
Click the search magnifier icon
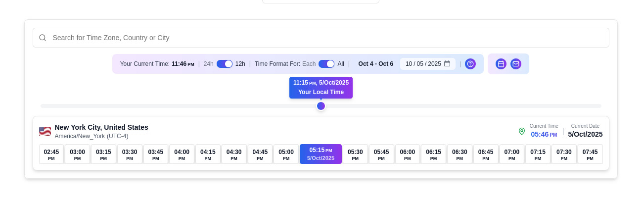pos(43,38)
